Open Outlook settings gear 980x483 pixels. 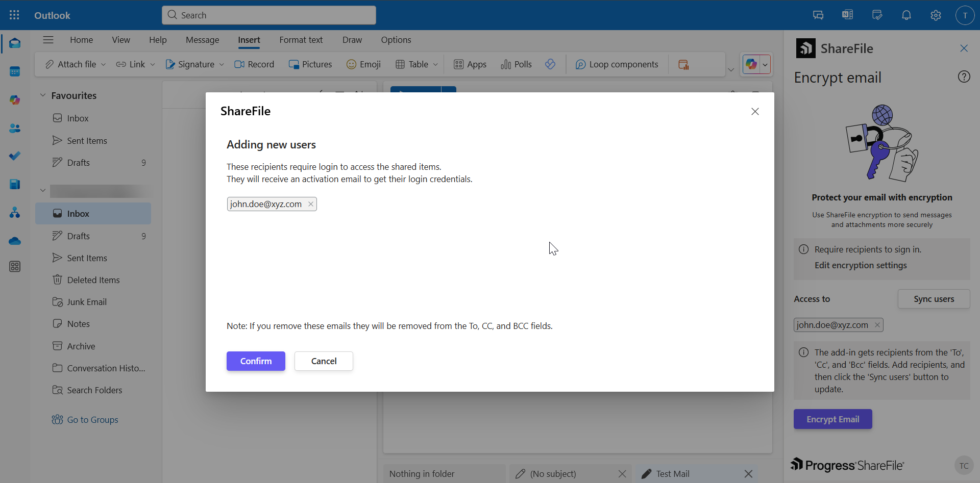[936, 15]
